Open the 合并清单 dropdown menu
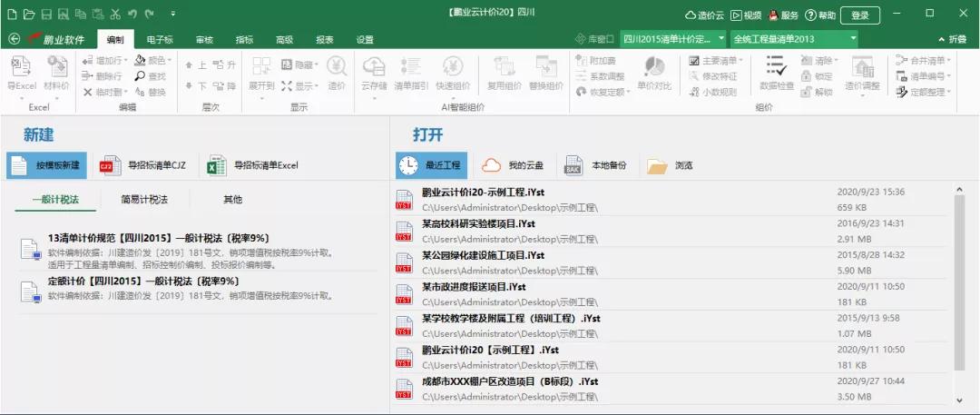Image resolution: width=980 pixels, height=415 pixels. [923, 60]
